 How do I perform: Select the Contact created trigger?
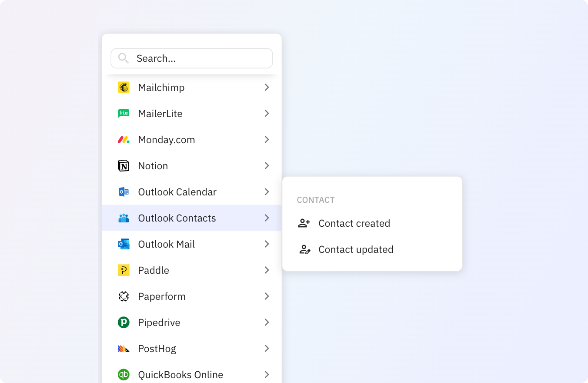click(372, 223)
